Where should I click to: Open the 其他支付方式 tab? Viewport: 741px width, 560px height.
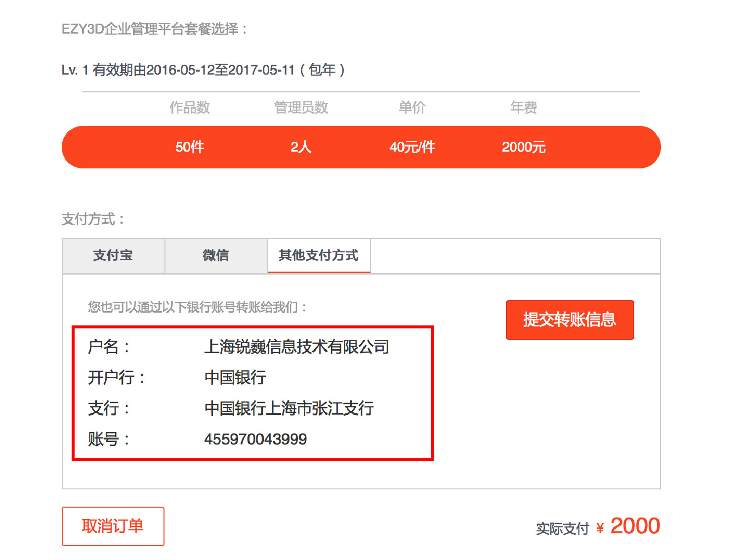pyautogui.click(x=319, y=256)
